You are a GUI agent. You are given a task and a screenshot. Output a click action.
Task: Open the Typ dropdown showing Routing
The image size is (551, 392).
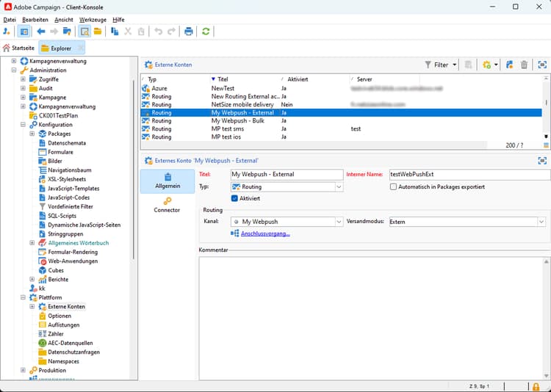[338, 187]
